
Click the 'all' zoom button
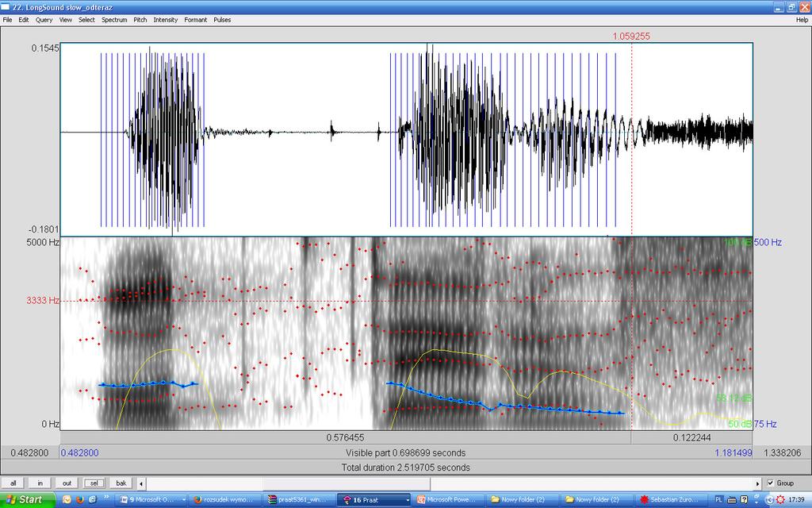[x=13, y=483]
